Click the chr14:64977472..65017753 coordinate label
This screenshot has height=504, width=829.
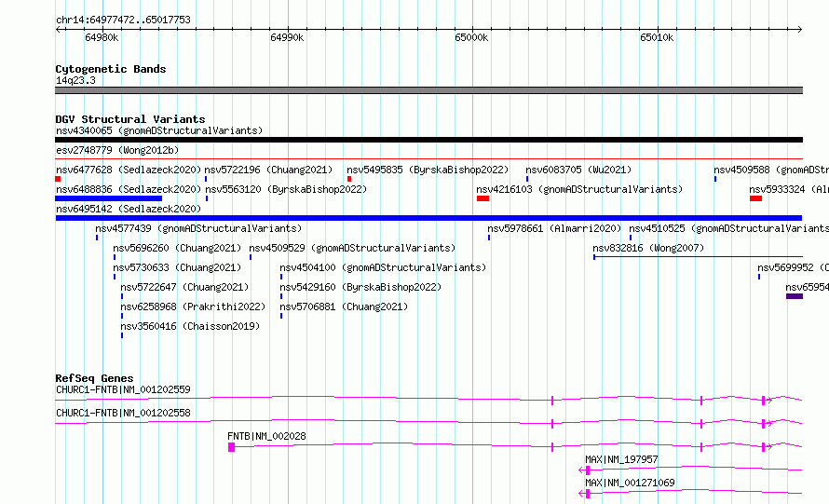pyautogui.click(x=123, y=20)
